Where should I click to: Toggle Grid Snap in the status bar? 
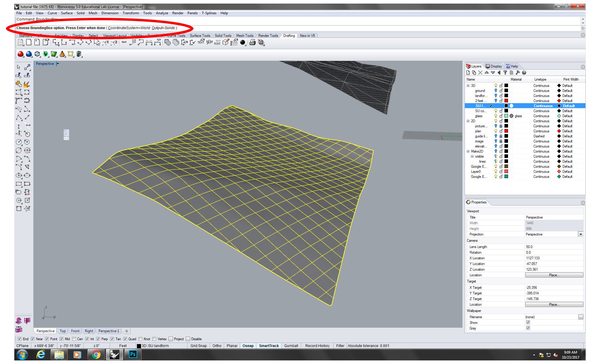(x=199, y=346)
